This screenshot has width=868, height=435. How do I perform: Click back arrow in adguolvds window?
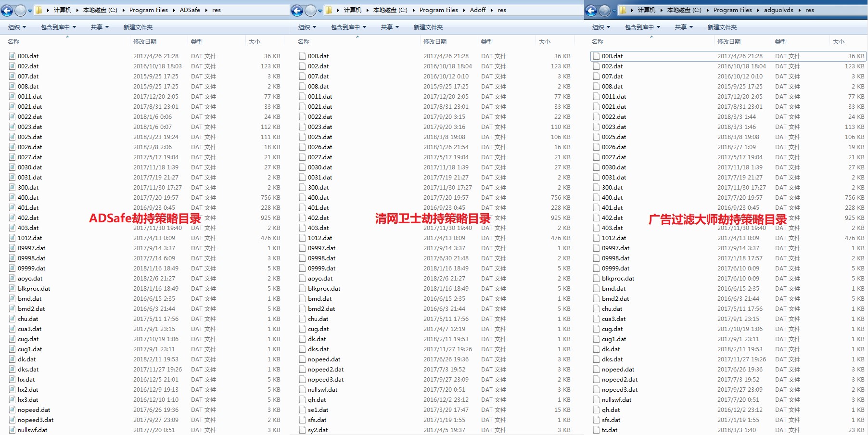pyautogui.click(x=591, y=10)
